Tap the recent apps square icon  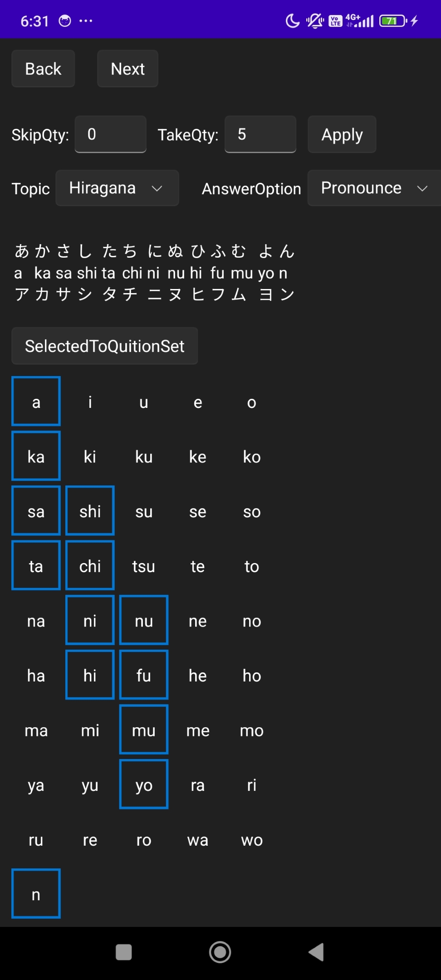pos(124,952)
